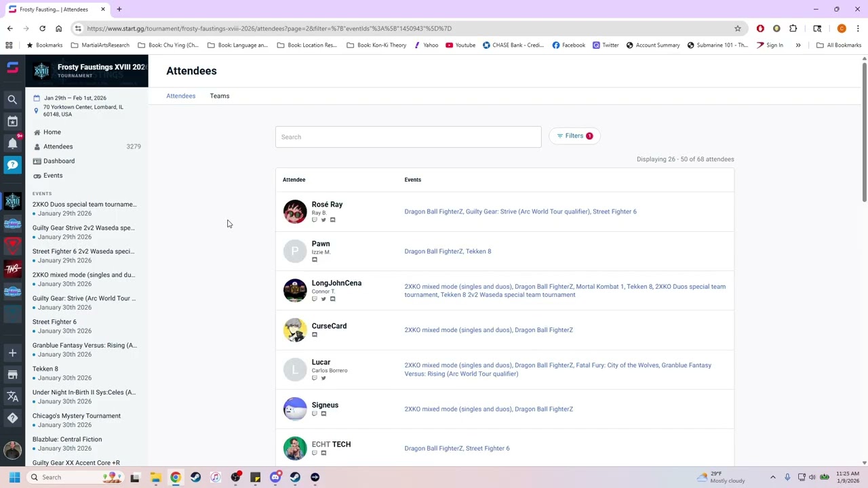Bookmark this page with the star icon
This screenshot has width=868, height=488.
[x=738, y=28]
